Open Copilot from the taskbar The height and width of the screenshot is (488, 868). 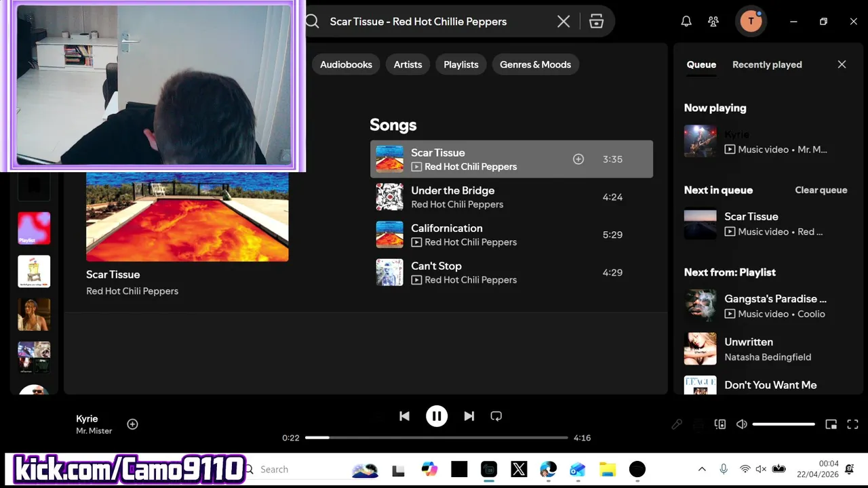tap(429, 469)
